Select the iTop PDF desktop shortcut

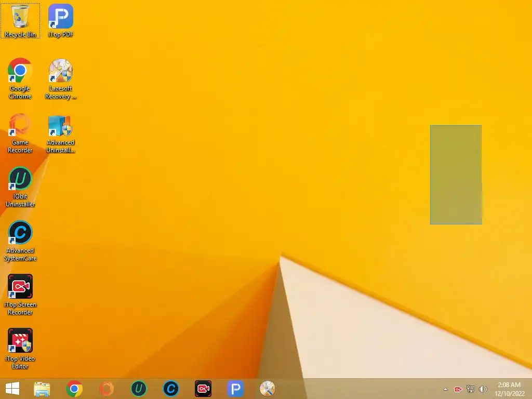point(61,21)
